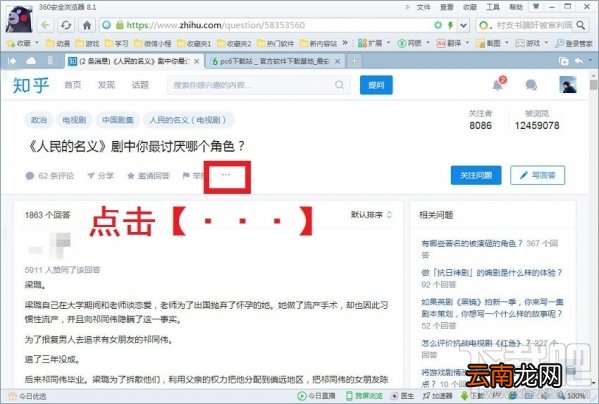This screenshot has height=404, width=599.
Task: Open the 帮助 menu
Action: 516,7
